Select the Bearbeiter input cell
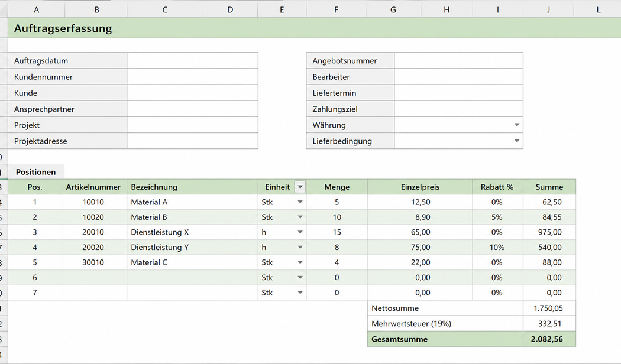The height and width of the screenshot is (364, 621). pos(458,77)
